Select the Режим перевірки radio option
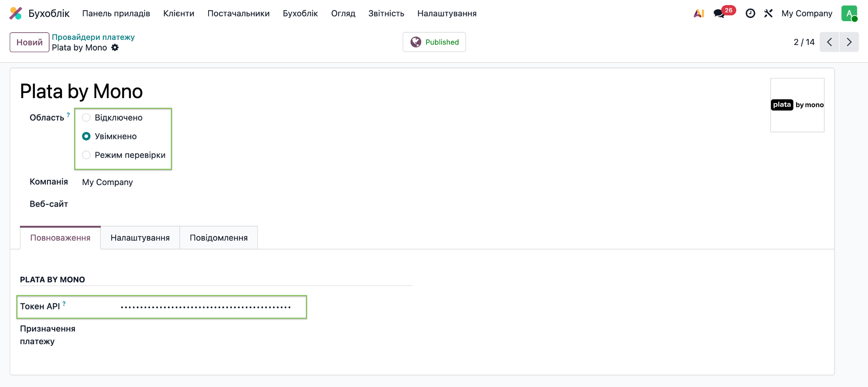Screen dimensions: 868x387 (86, 155)
